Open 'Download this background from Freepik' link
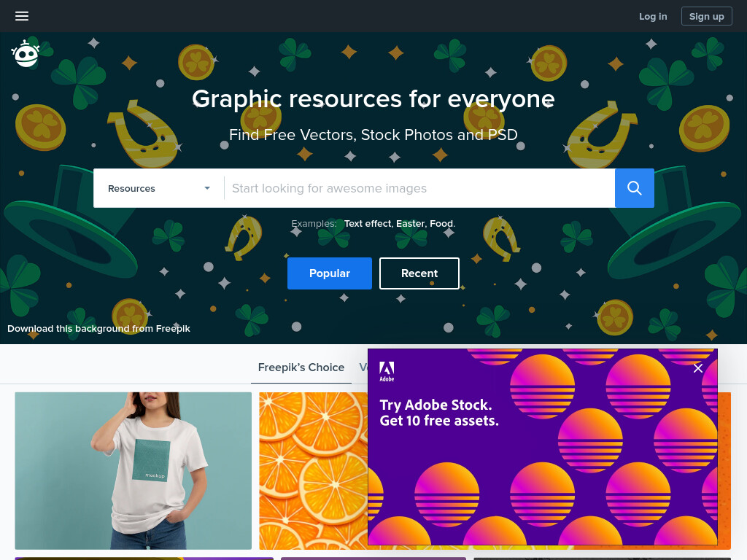 pyautogui.click(x=98, y=329)
